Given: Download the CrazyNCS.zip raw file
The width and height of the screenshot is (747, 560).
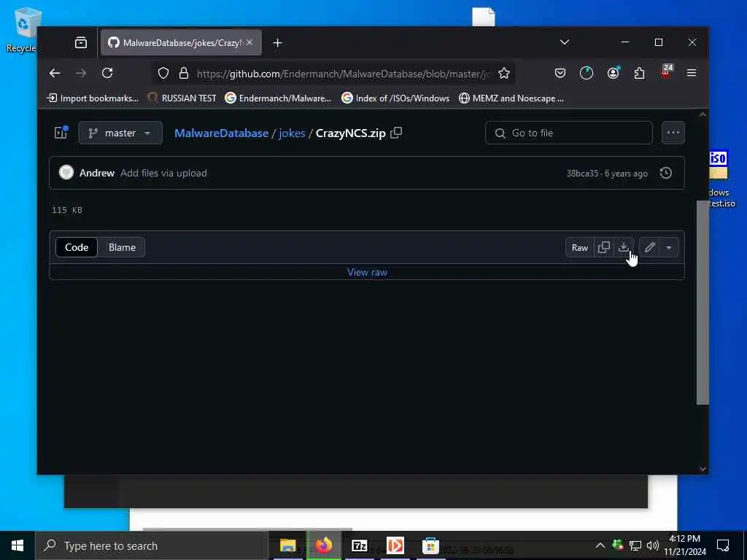Looking at the screenshot, I should pos(623,247).
